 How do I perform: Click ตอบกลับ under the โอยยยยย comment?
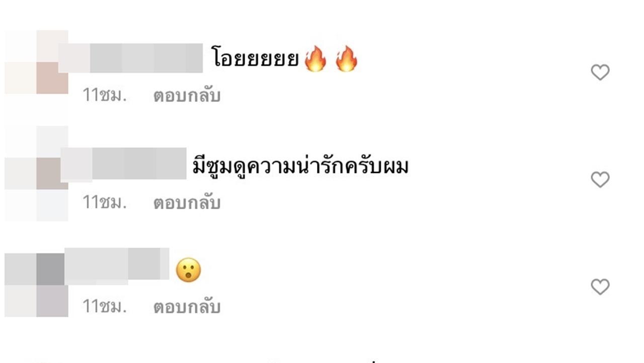click(x=187, y=96)
